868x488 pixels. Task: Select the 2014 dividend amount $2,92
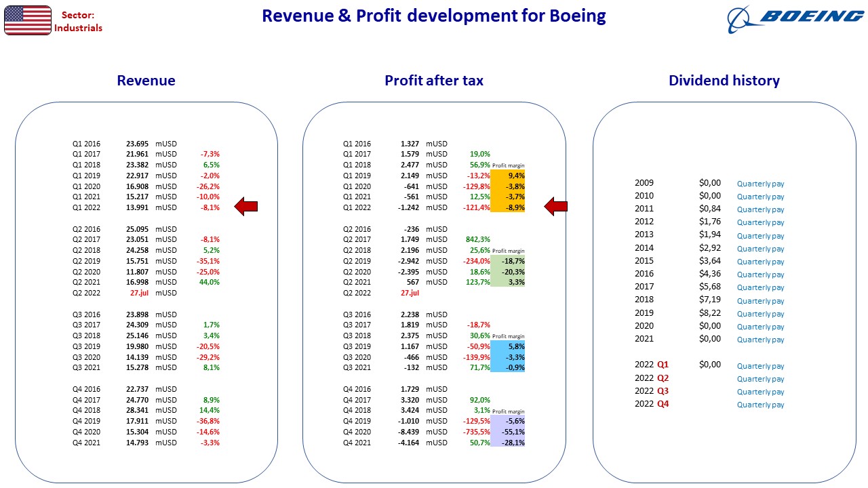coord(710,248)
